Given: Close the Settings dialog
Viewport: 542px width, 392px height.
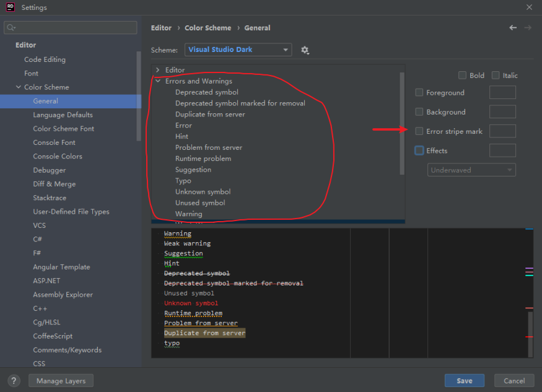Looking at the screenshot, I should [x=529, y=7].
